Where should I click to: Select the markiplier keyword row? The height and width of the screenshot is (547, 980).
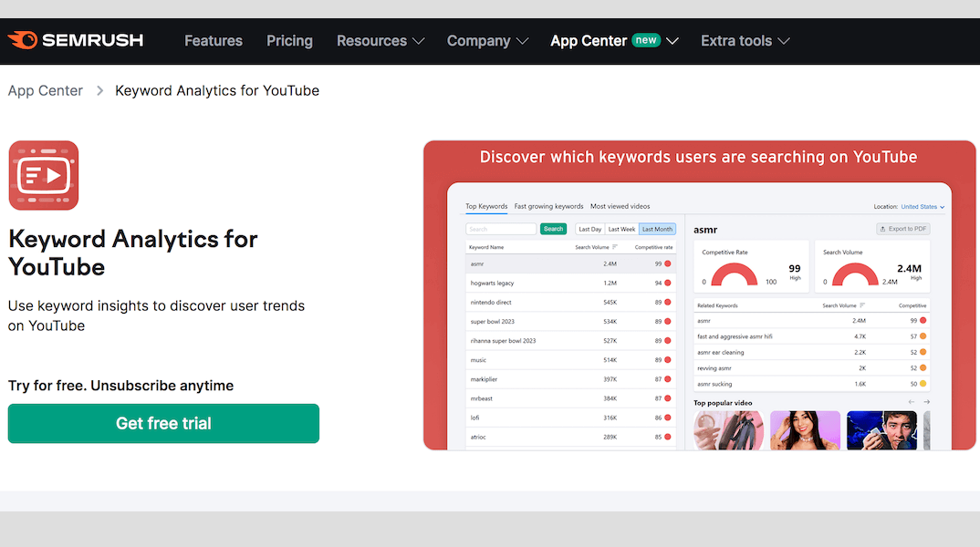pos(570,379)
